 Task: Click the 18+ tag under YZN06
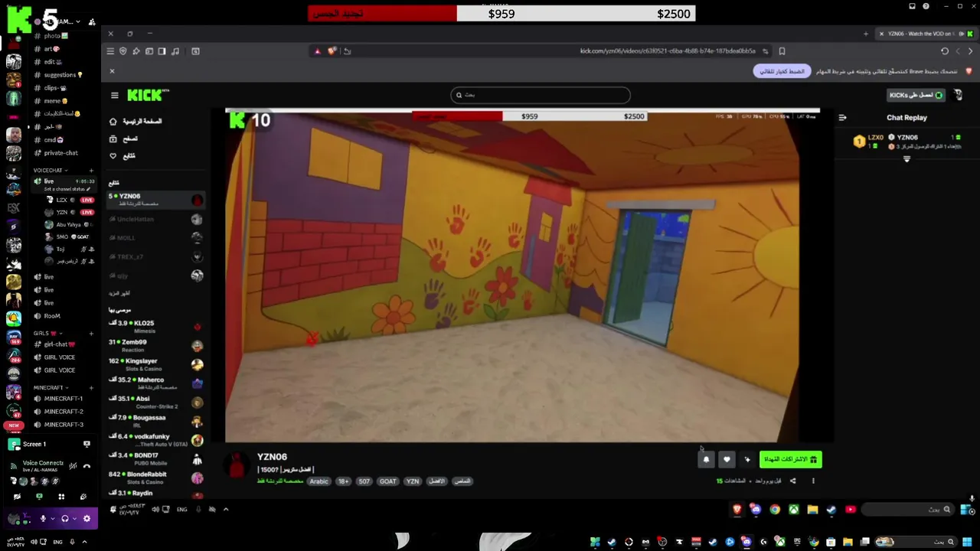343,481
